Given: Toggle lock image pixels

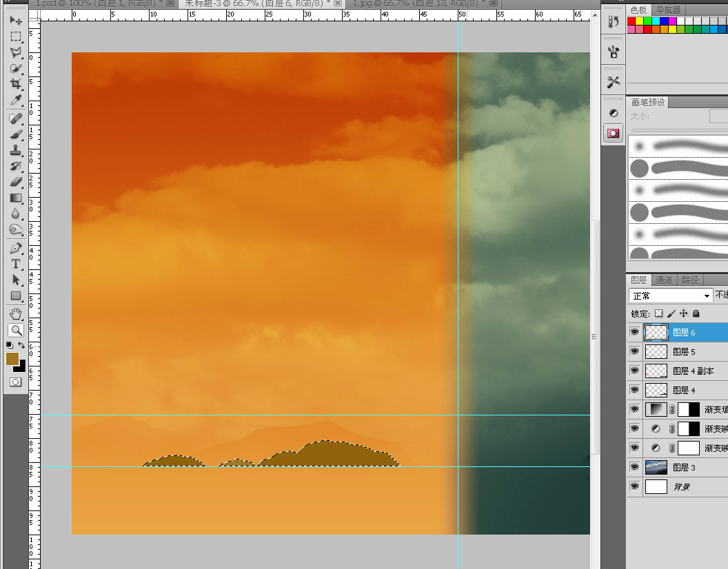Looking at the screenshot, I should point(671,313).
